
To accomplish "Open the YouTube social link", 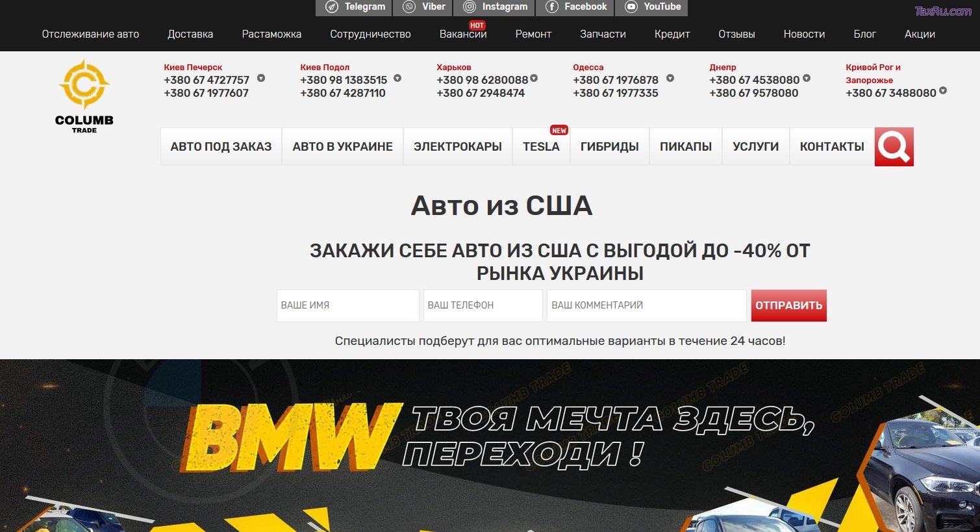I will [x=653, y=7].
